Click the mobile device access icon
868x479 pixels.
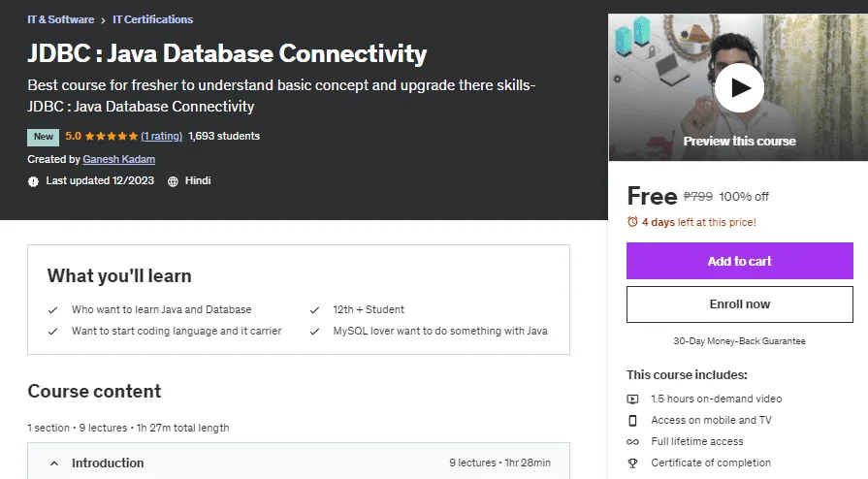point(632,420)
